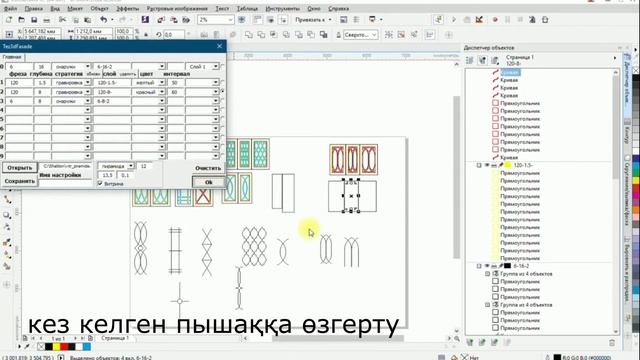Viewport: 640px width, 360px height.
Task: Click the Weld shapes icon in property bar
Action: tap(248, 35)
